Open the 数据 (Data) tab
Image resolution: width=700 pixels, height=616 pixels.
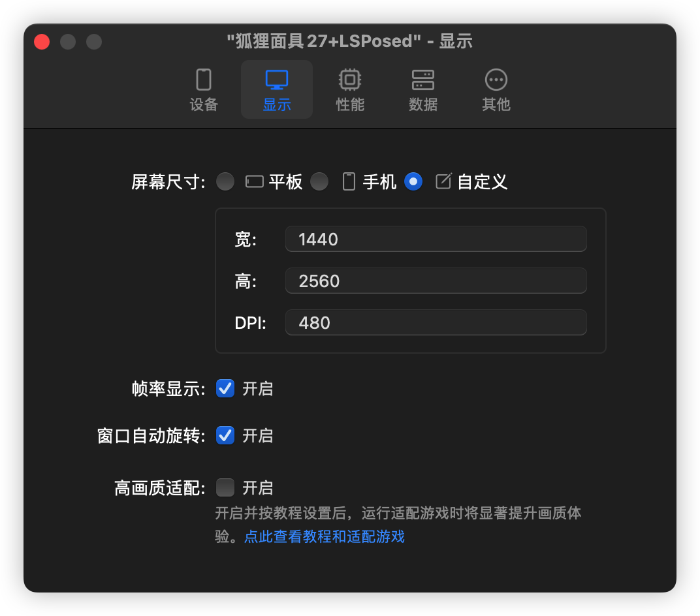(422, 89)
